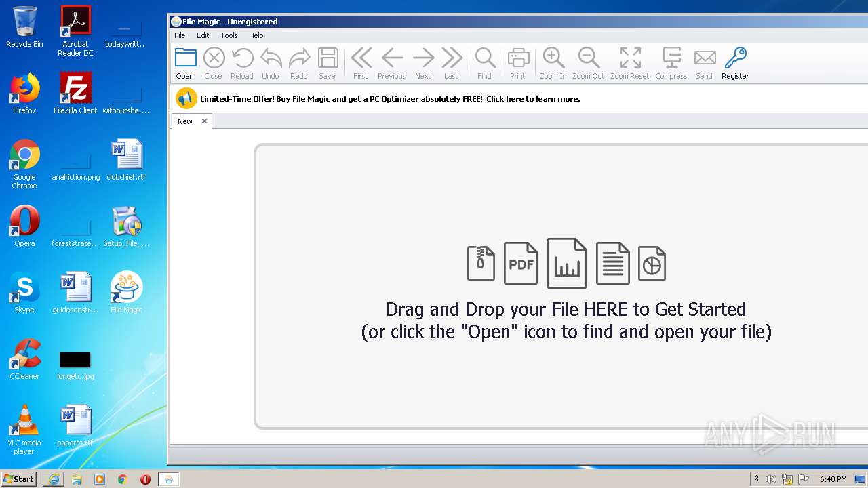
Task: Select File Magic desktop shortcut
Action: tap(127, 293)
